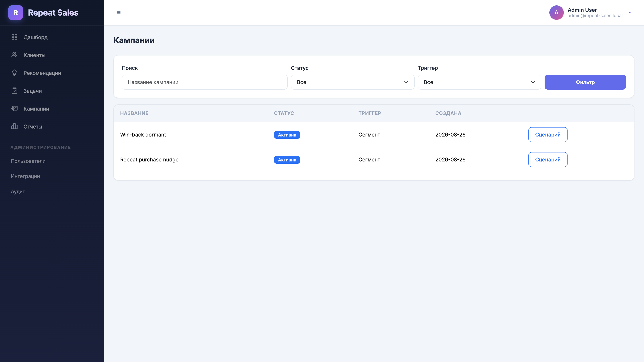Image resolution: width=644 pixels, height=362 pixels.
Task: Click the Дашборд grid icon
Action: (x=15, y=37)
